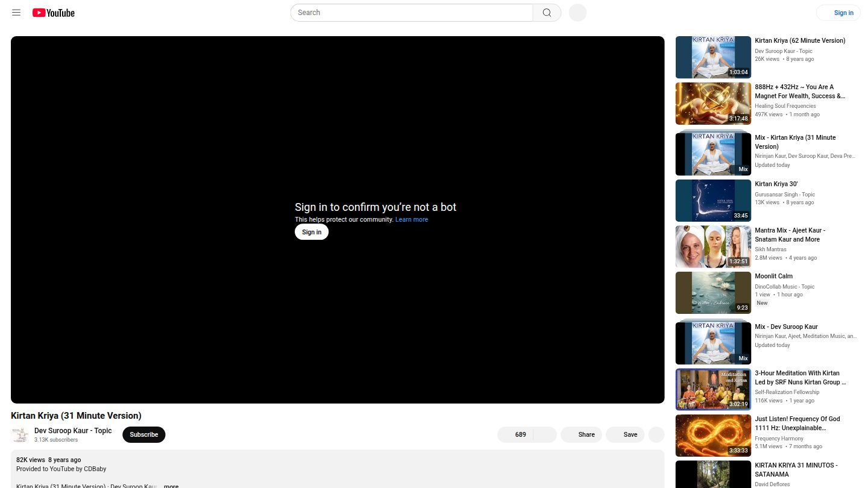868x488 pixels.
Task: Open Frequency Of God 1111 Hz thumbnail
Action: (x=713, y=436)
